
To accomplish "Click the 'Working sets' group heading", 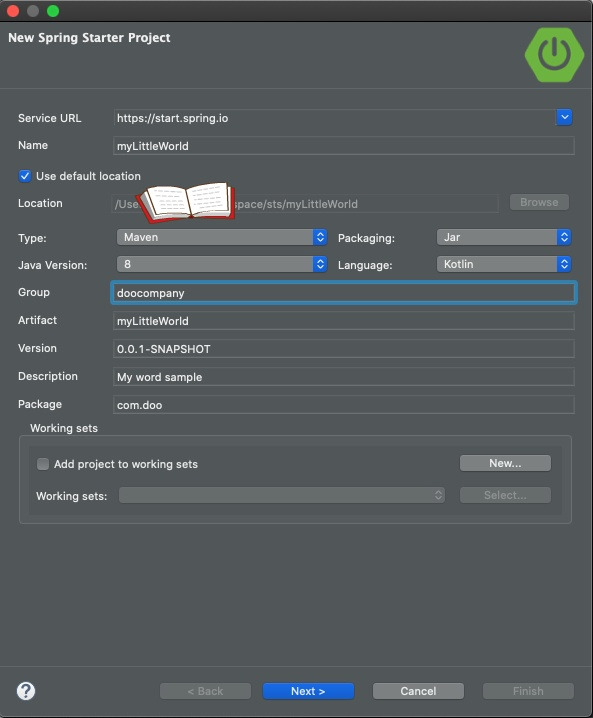I will 64,428.
